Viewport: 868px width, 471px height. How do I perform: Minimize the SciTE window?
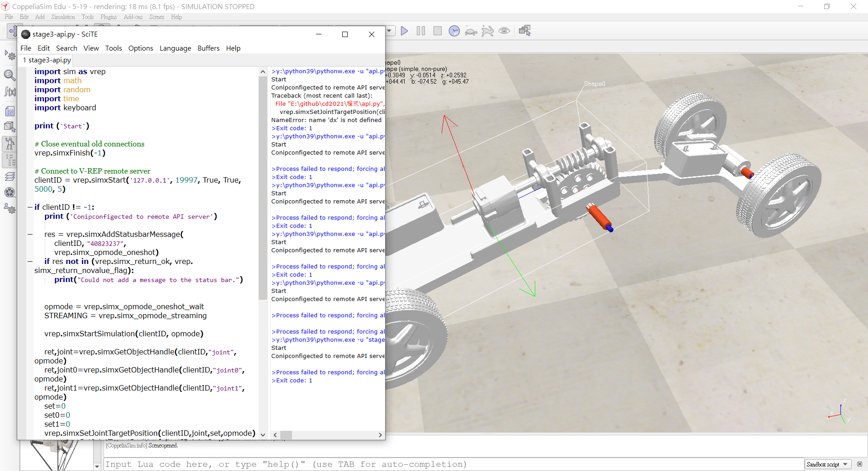319,34
